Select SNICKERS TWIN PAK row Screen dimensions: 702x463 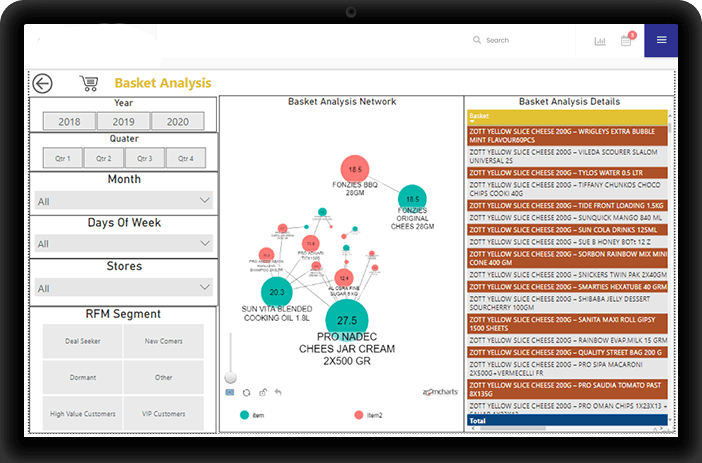[567, 274]
